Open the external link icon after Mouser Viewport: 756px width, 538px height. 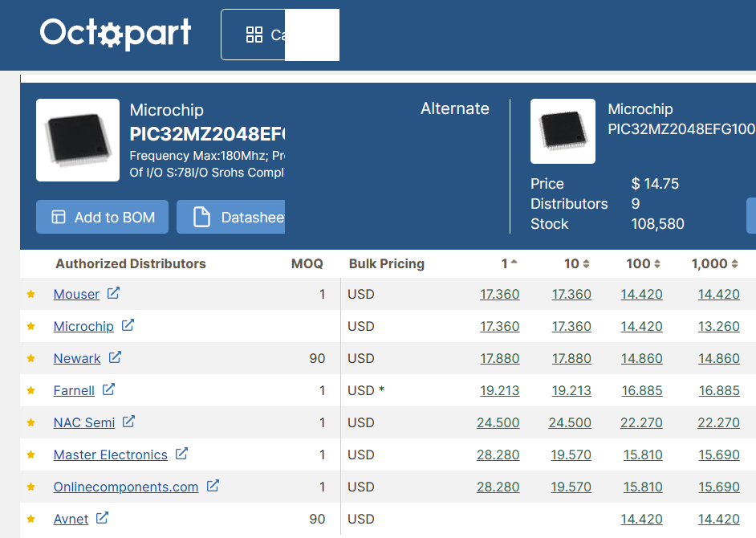point(113,293)
